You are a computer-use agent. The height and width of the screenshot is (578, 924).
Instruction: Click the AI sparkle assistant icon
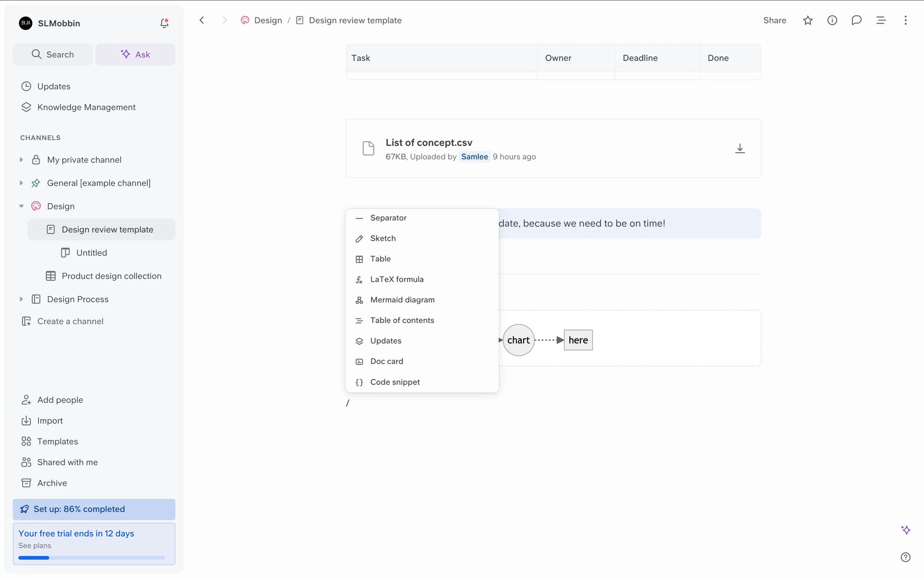[905, 530]
